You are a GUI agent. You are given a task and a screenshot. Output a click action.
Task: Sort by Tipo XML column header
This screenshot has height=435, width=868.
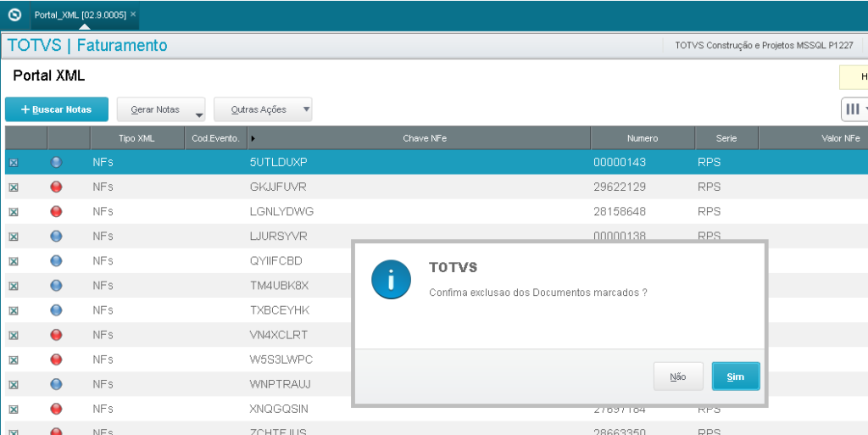[x=136, y=138]
